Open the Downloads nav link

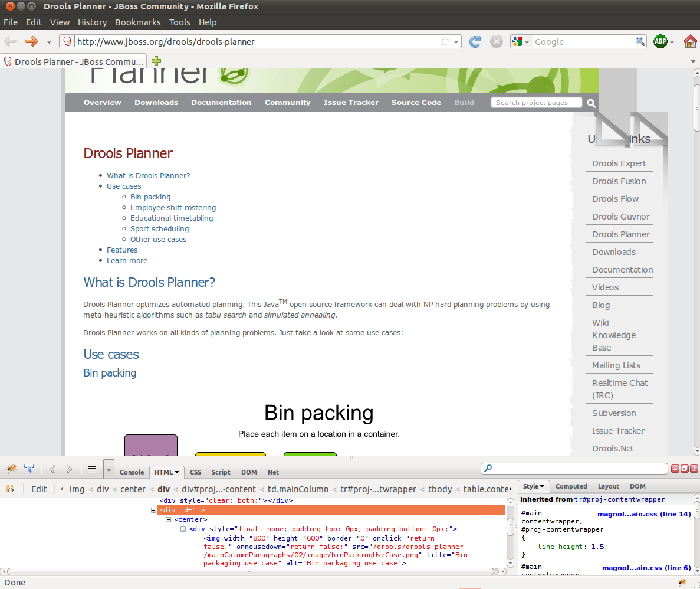pos(156,102)
